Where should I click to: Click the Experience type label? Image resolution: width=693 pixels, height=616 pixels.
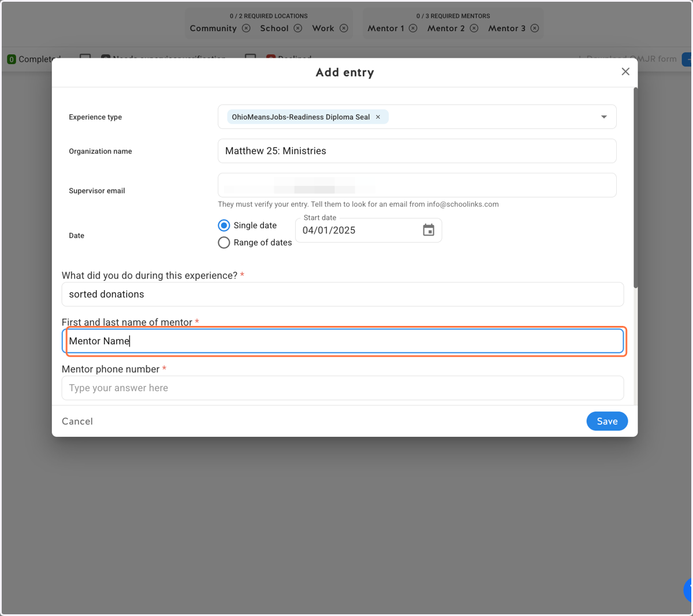[95, 117]
